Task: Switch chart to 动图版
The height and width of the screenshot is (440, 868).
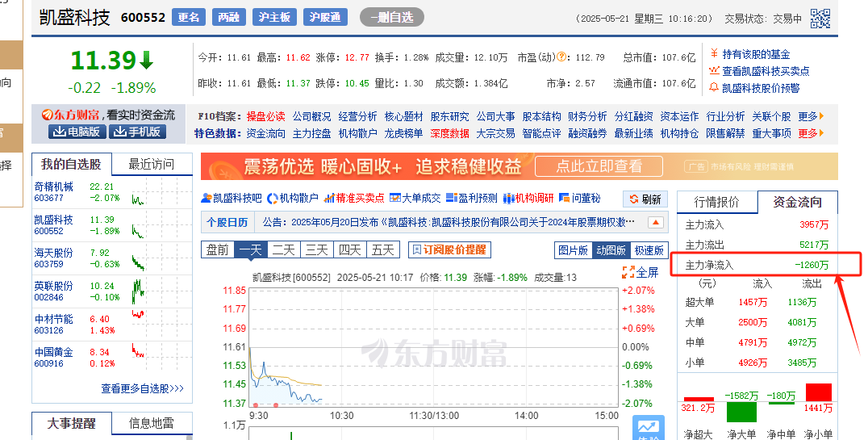Action: pyautogui.click(x=611, y=250)
